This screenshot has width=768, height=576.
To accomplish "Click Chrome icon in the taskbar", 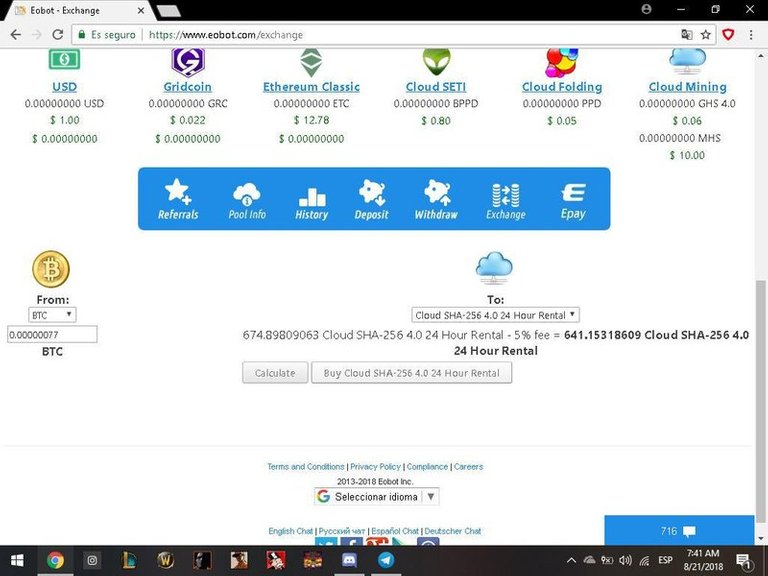I will [x=55, y=560].
